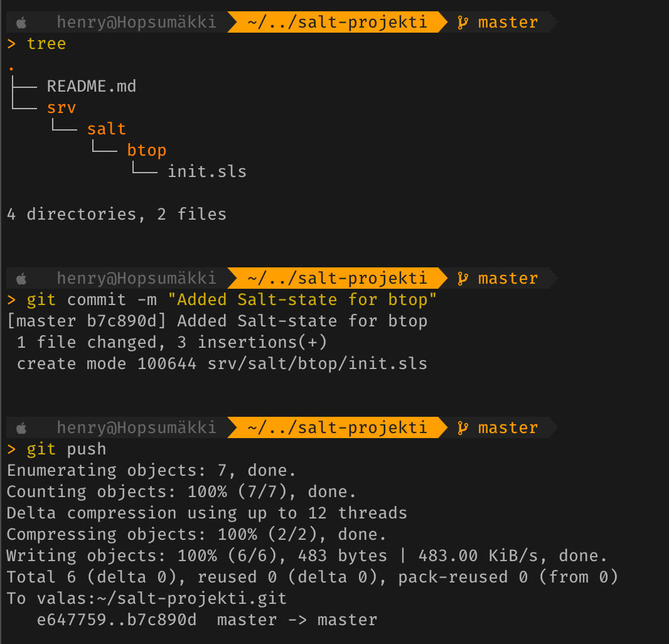Click the srv/salt/btop/init.sls path in the create mode line
This screenshot has height=644, width=669.
317,364
